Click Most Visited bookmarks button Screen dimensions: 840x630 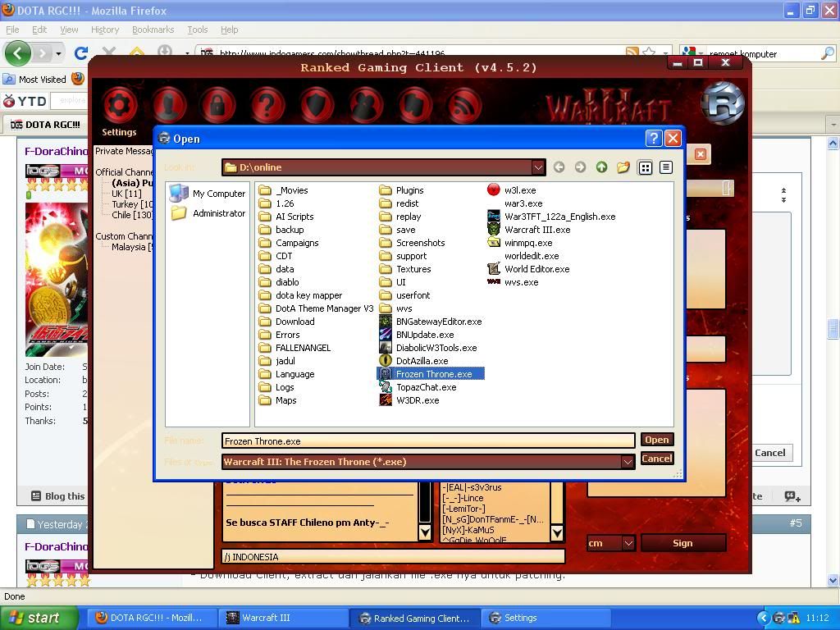(35, 80)
